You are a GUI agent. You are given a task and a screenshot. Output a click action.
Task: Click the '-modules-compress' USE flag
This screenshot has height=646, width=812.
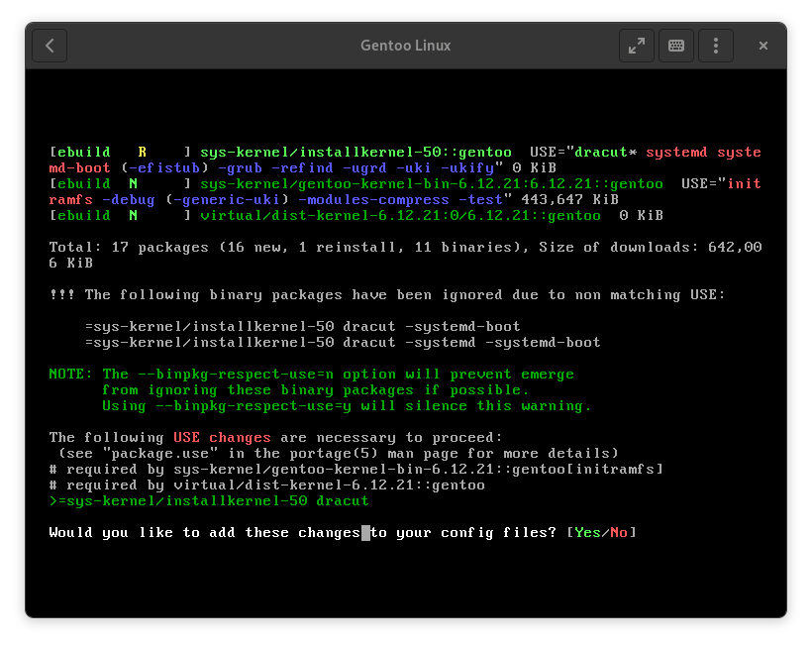373,199
